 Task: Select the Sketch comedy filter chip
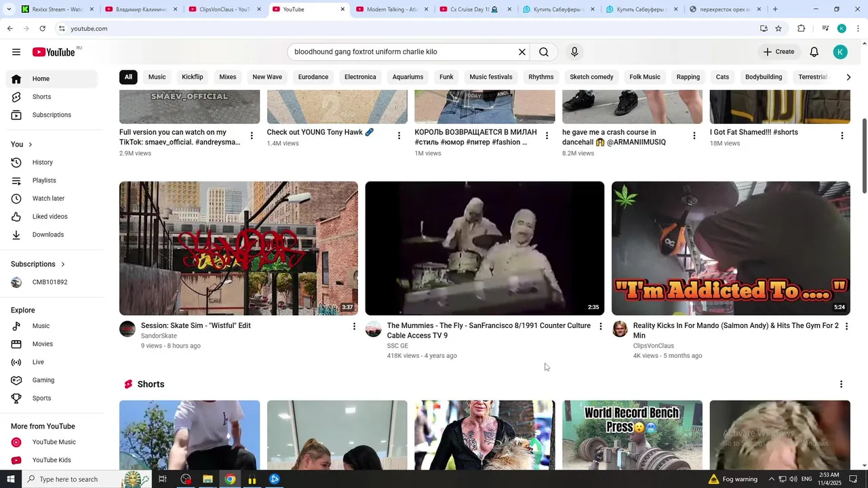[591, 77]
